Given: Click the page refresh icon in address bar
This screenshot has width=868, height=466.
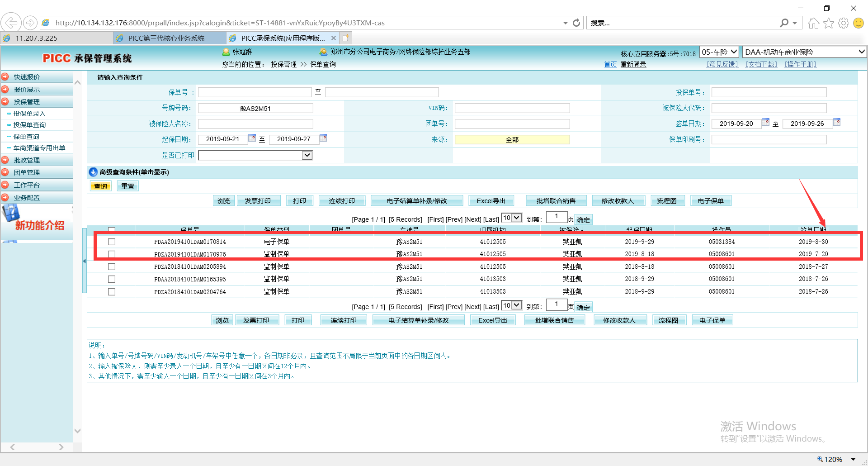Looking at the screenshot, I should pos(576,23).
